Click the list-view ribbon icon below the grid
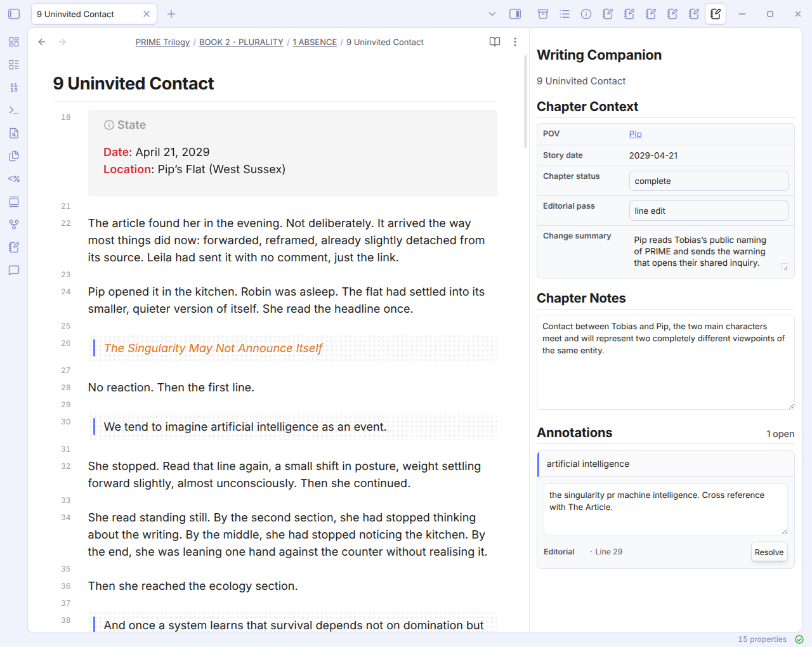Screen dimensions: 812x647 point(14,65)
